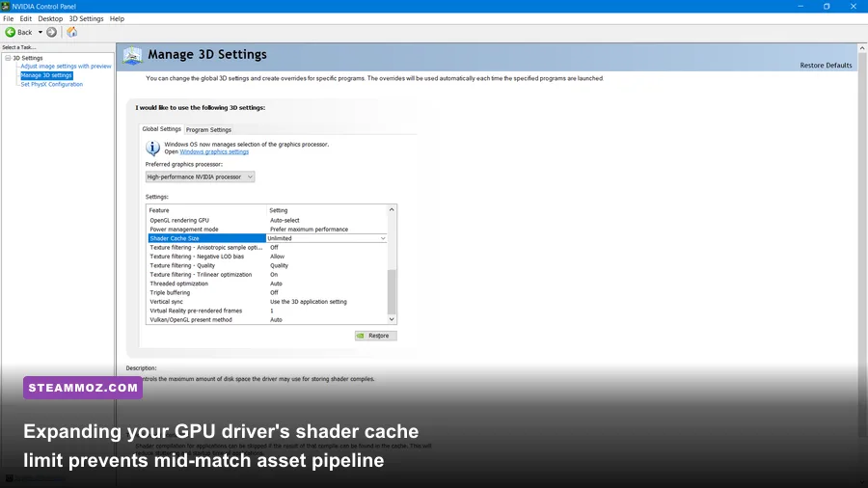Open the Back history dropdown arrow
868x488 pixels.
pos(41,32)
